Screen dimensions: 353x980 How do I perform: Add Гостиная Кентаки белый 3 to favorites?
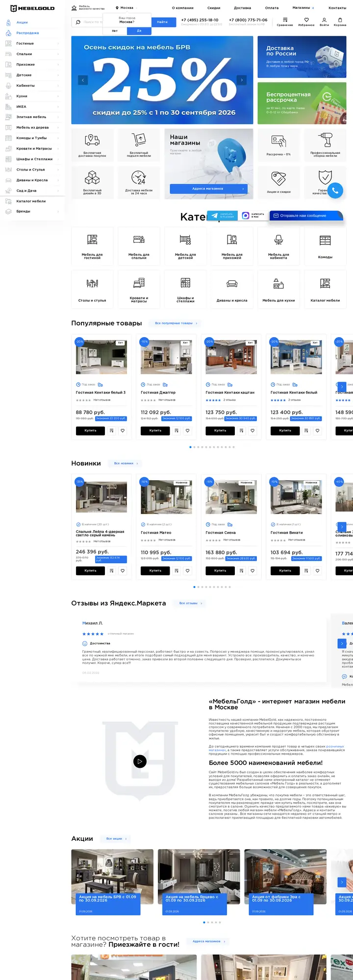(123, 431)
